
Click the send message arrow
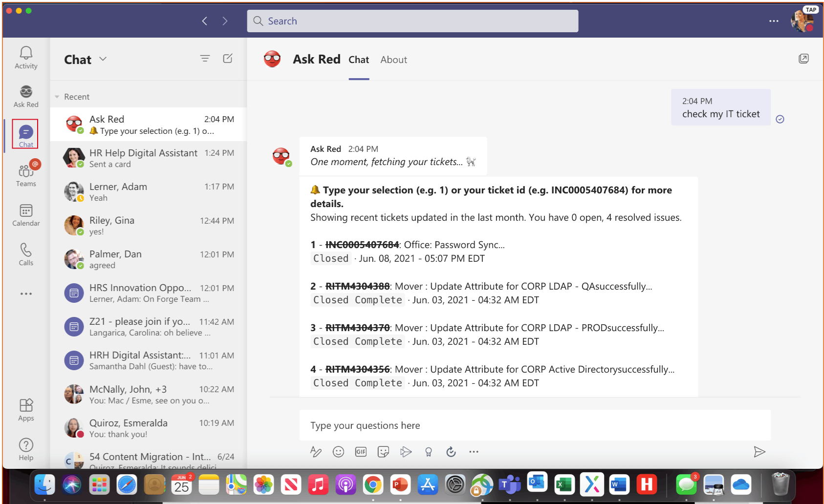759,452
